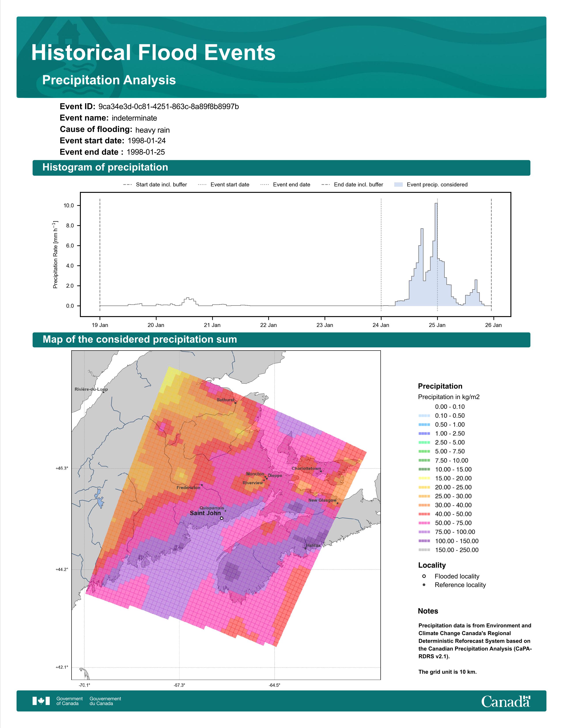563x728 pixels.
Task: Click the End date incl. buffer legend entry
Action: [x=352, y=185]
